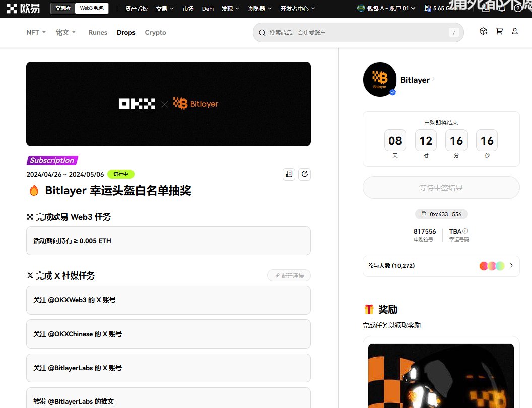Click the X logo beside 完成 X 社媒任务
This screenshot has height=408, width=532.
[30, 275]
